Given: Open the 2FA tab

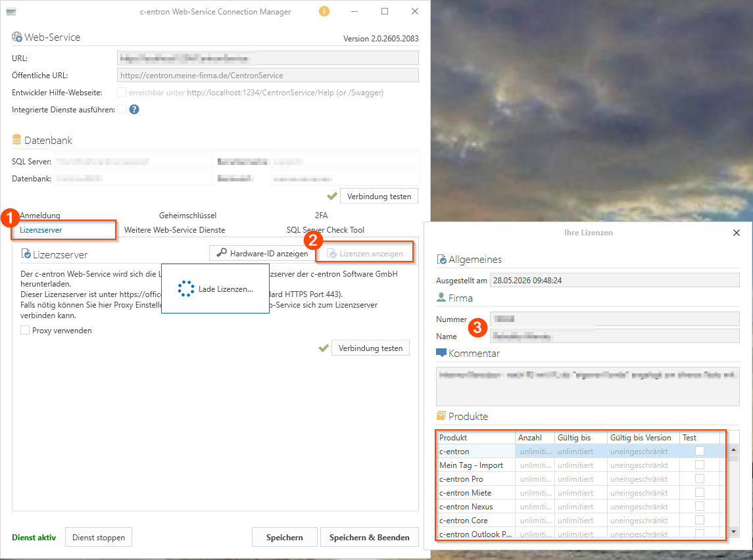Looking at the screenshot, I should pos(322,216).
